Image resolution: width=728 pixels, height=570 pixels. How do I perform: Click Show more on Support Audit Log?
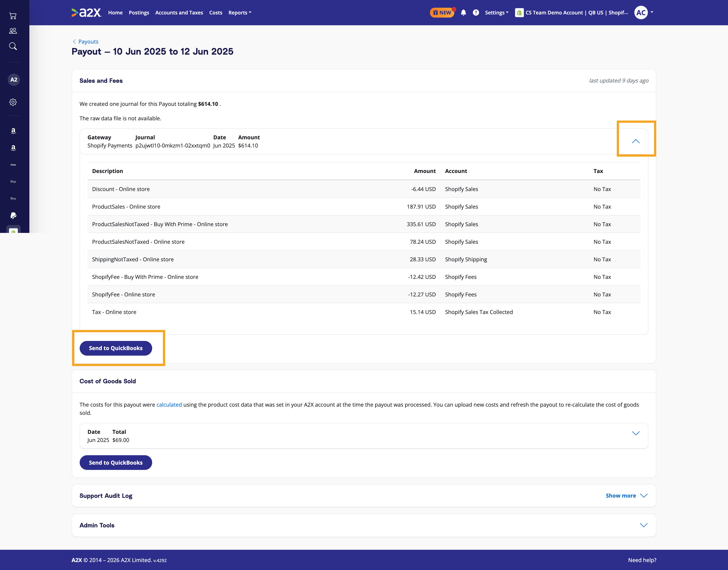(626, 496)
